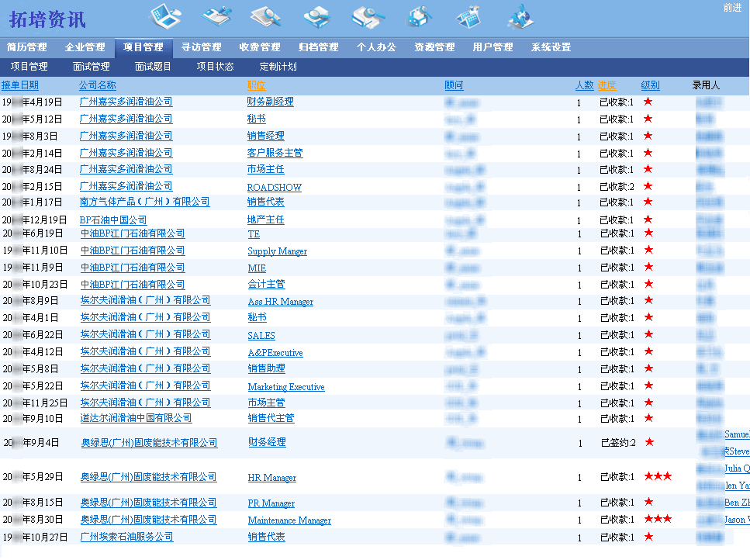750x560 pixels.
Task: Open the Ass.HR Manager position link
Action: [x=281, y=301]
